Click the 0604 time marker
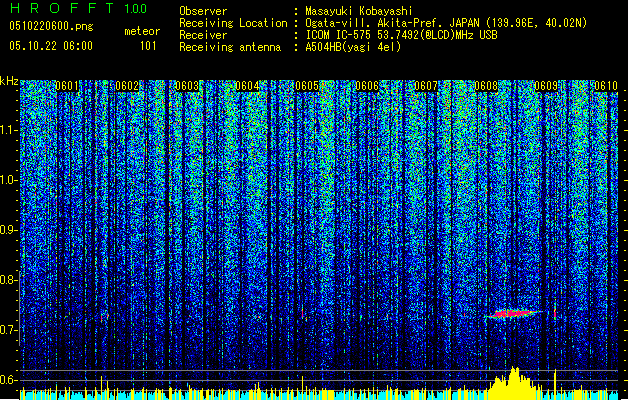The height and width of the screenshot is (400, 629). [247, 86]
